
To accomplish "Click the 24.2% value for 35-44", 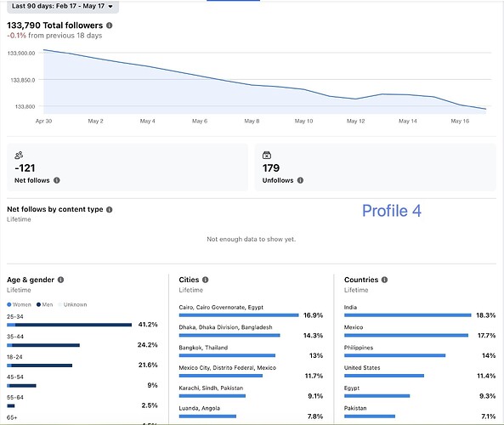I will click(148, 345).
